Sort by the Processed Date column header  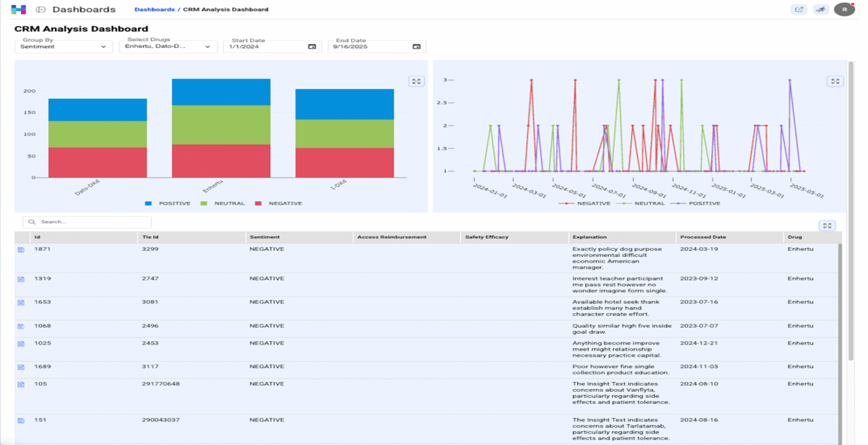703,237
